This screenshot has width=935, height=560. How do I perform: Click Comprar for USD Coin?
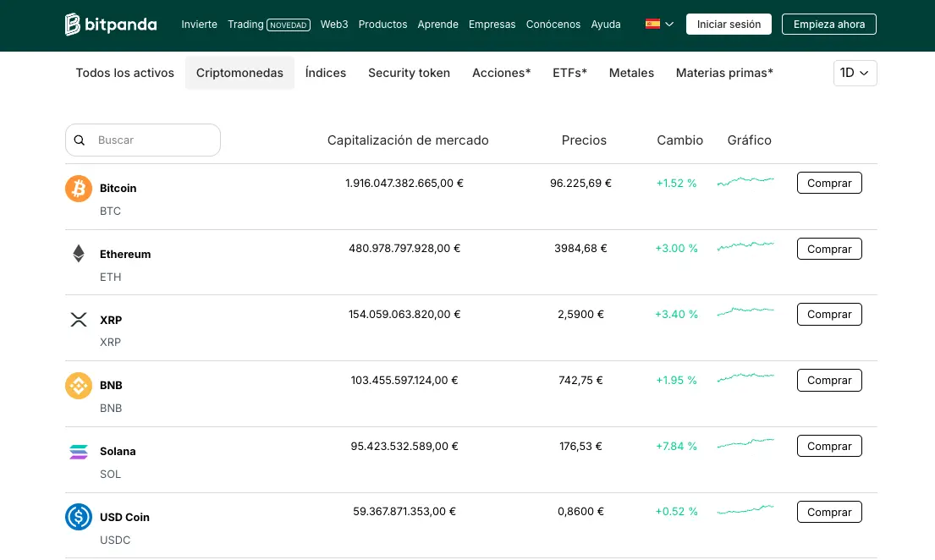point(829,512)
